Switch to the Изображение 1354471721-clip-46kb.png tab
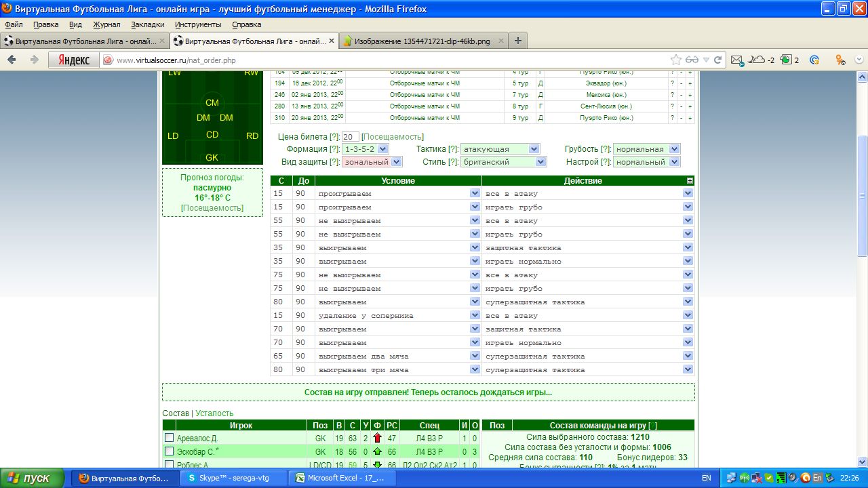Screen dimensions: 868x488 (x=423, y=41)
